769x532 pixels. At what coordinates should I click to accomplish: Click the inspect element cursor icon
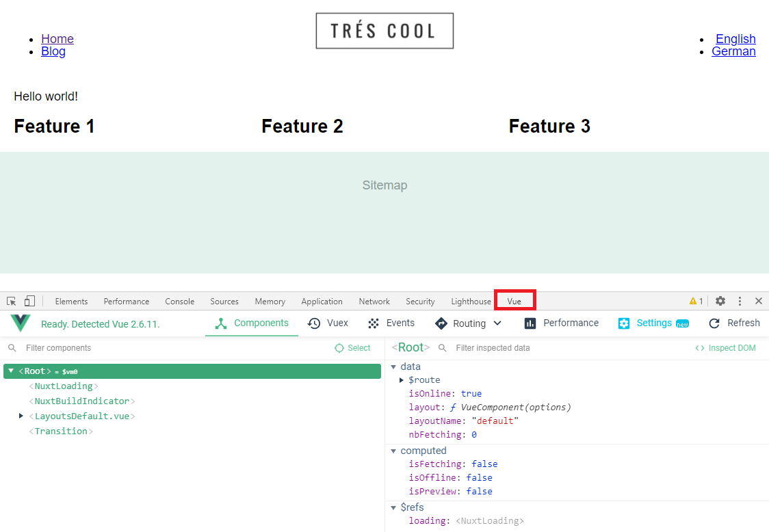tap(12, 301)
